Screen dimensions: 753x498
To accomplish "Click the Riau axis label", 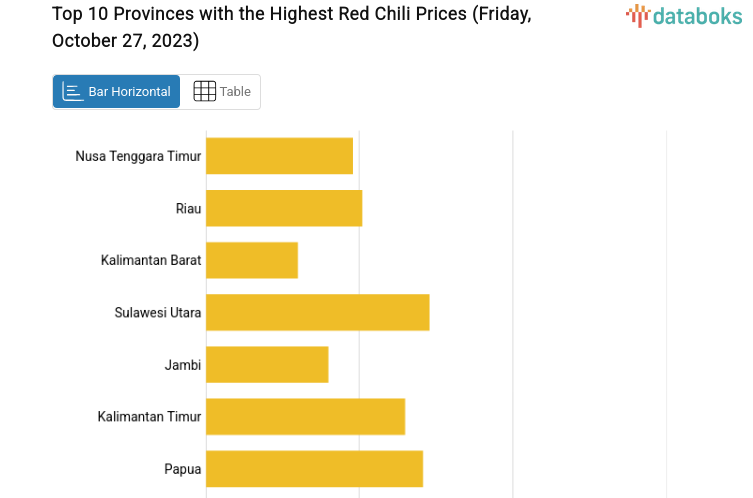I will click(188, 208).
